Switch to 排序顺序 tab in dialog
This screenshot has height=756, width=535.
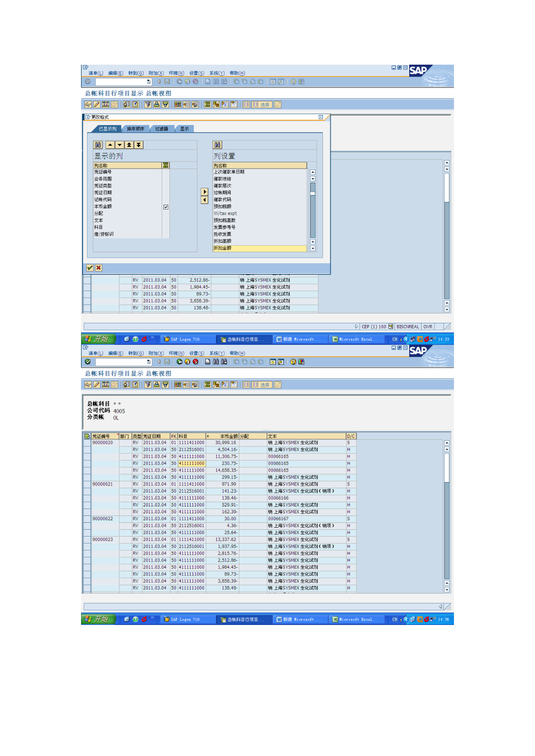(x=135, y=129)
